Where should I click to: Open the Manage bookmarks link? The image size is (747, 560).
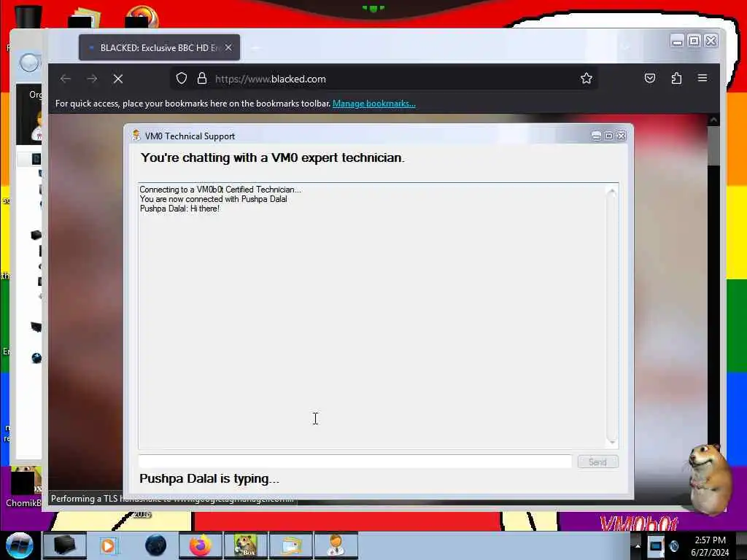click(x=374, y=104)
